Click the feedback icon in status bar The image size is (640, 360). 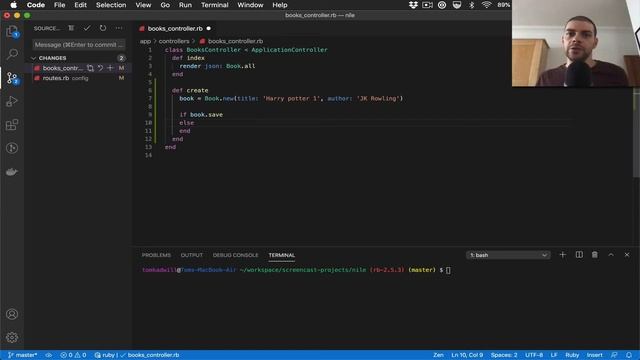(x=614, y=355)
